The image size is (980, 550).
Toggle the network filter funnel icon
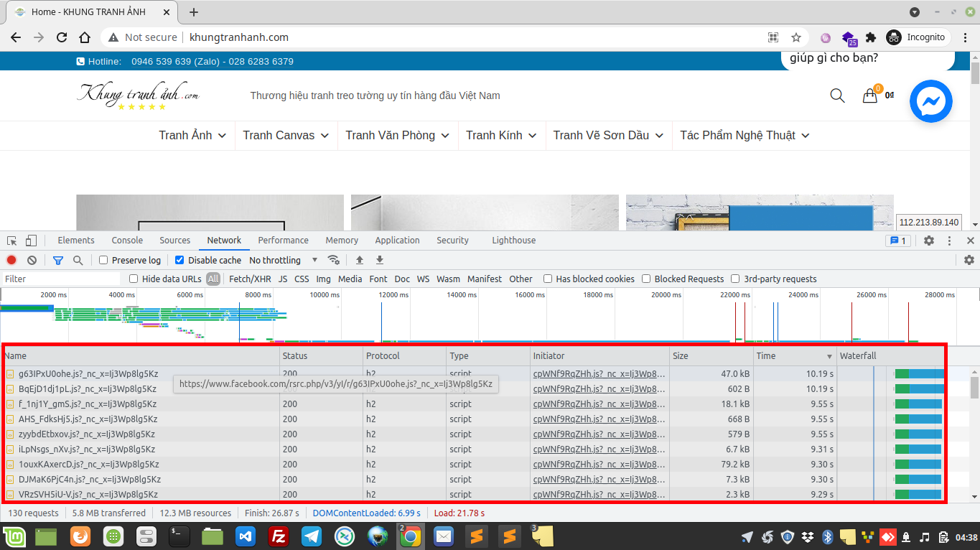click(58, 260)
